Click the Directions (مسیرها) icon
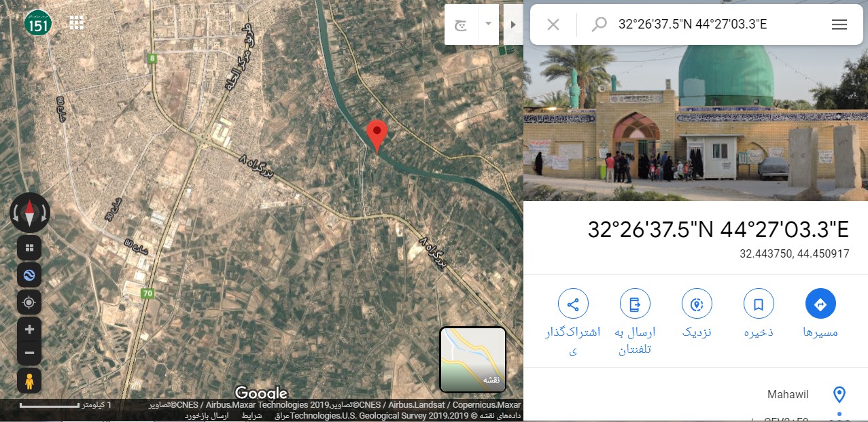The image size is (868, 422). (x=820, y=304)
